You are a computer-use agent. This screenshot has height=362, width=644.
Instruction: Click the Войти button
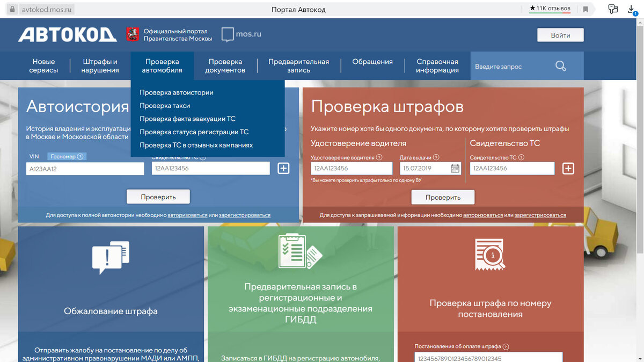click(560, 35)
